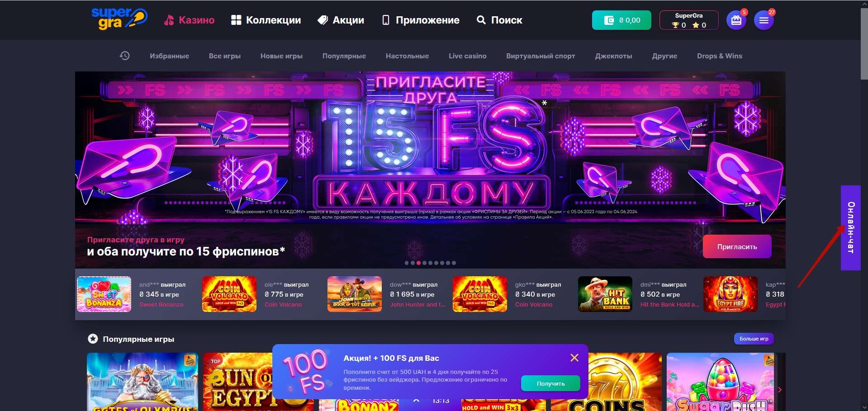Screen dimensions: 868x411
Task: Click the SuperGra trophy status box
Action: 689,20
